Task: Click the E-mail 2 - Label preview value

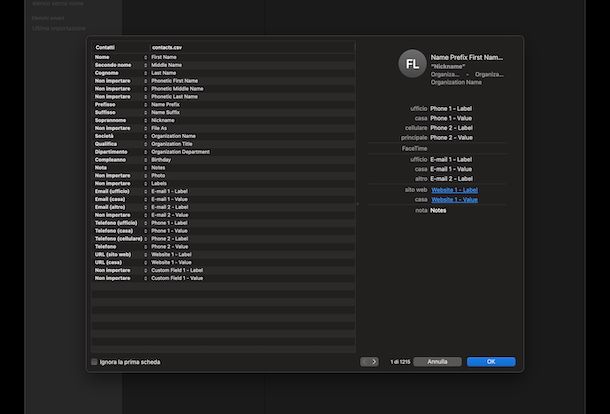Action: (451, 179)
